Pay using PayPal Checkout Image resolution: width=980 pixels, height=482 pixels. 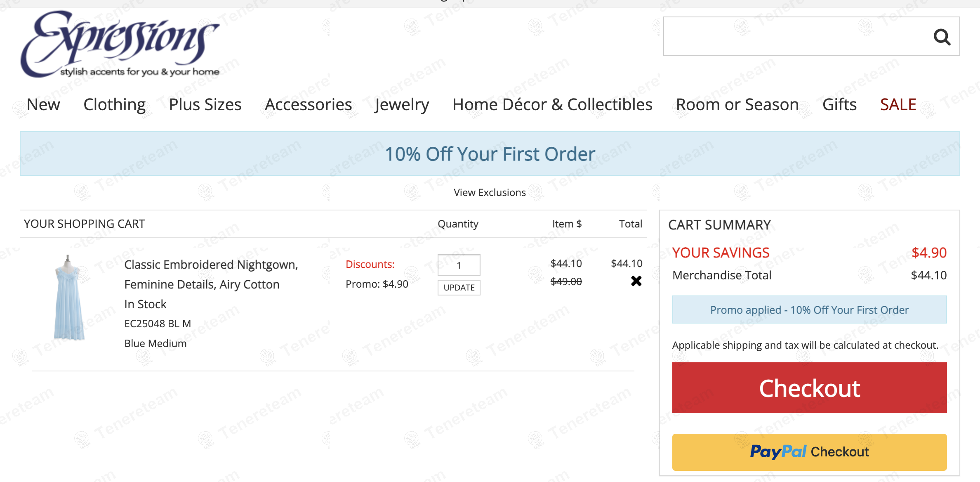809,452
